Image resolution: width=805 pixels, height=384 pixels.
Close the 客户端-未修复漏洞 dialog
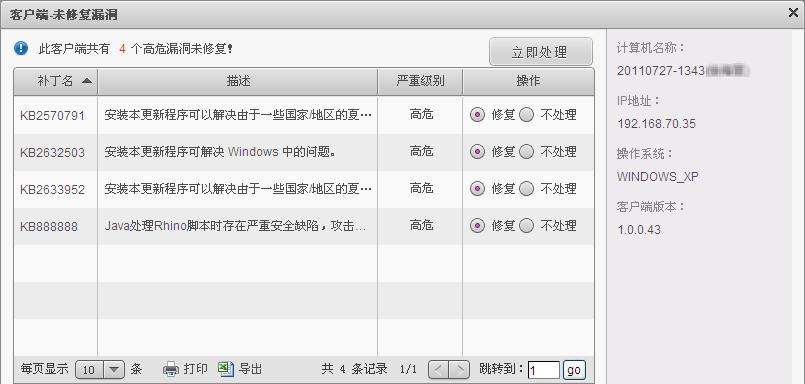[793, 13]
